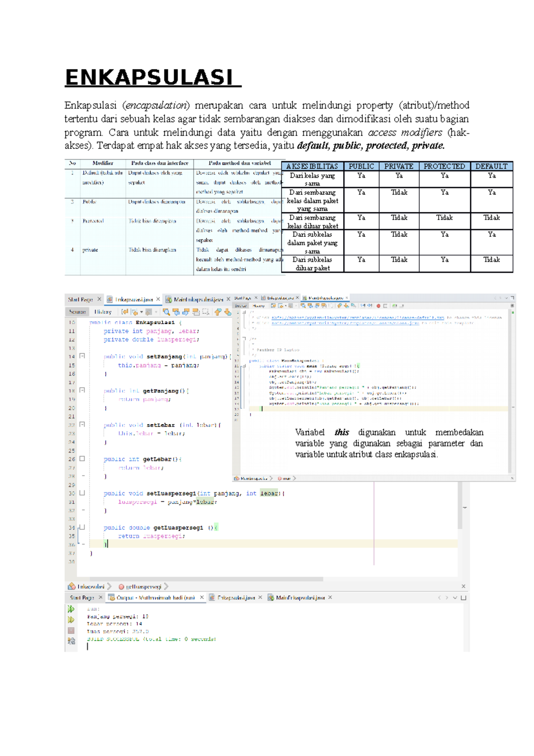Collapse the getPanjang method fold on line 18
The image size is (534, 756).
pos(82,390)
